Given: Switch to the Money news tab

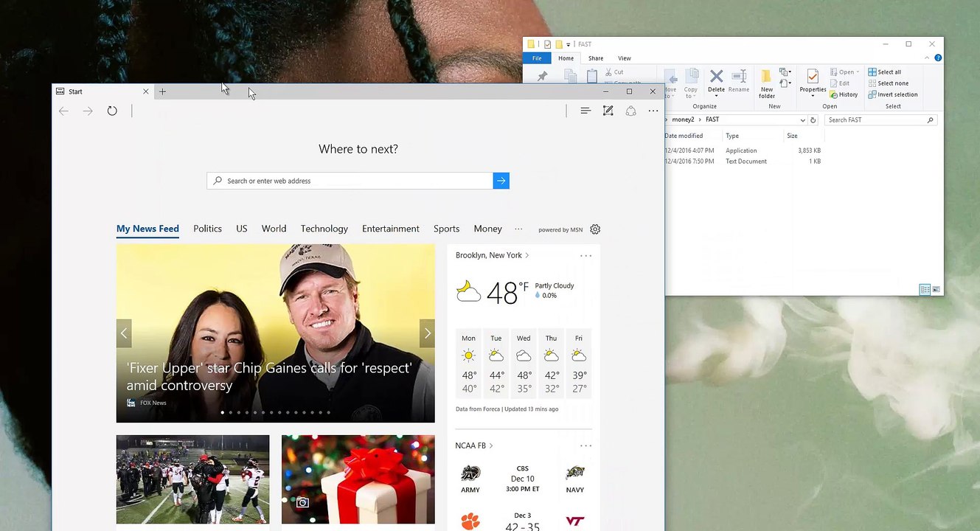Looking at the screenshot, I should (487, 229).
